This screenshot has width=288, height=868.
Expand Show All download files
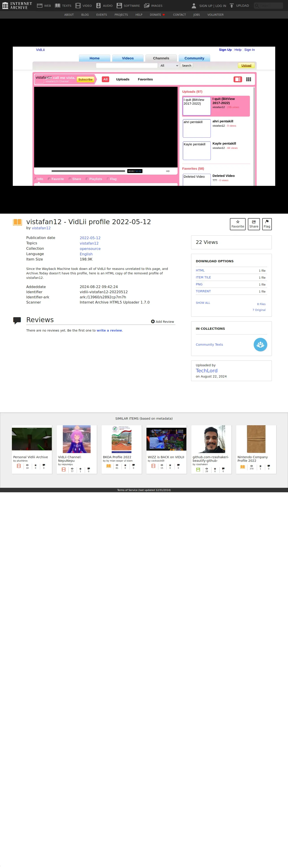(x=203, y=303)
